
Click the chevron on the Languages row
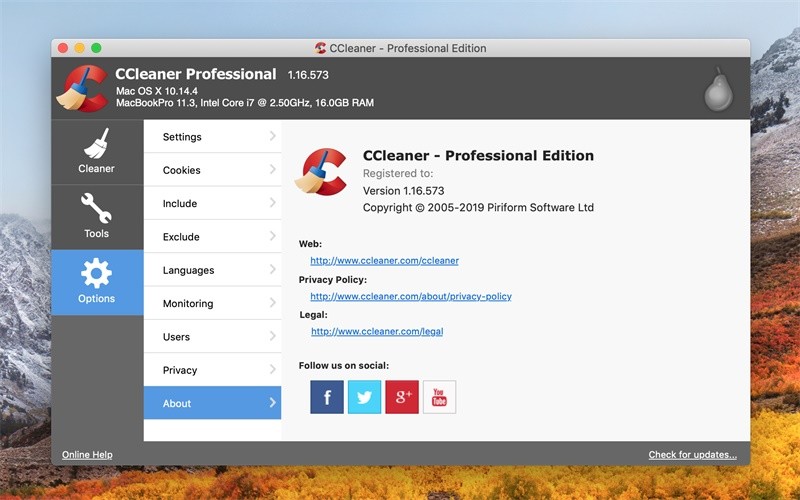272,269
